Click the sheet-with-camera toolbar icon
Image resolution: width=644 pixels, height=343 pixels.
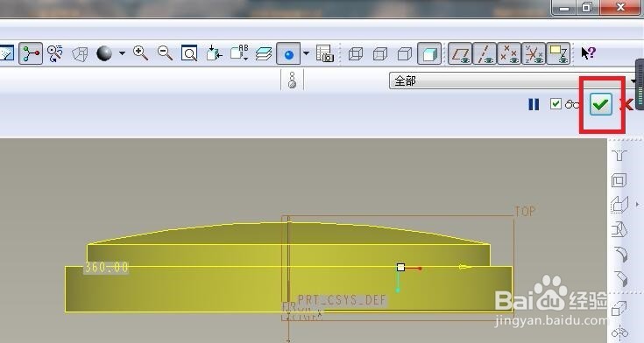325,53
